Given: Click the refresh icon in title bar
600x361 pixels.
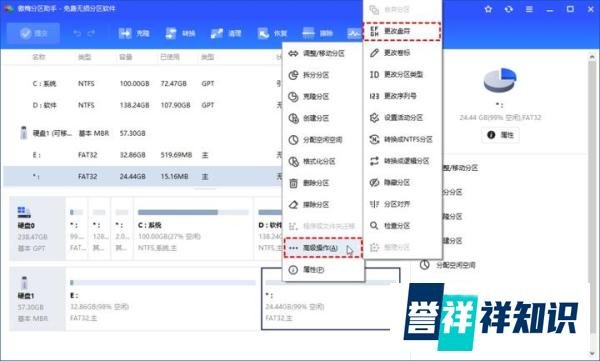Looking at the screenshot, I should (509, 9).
